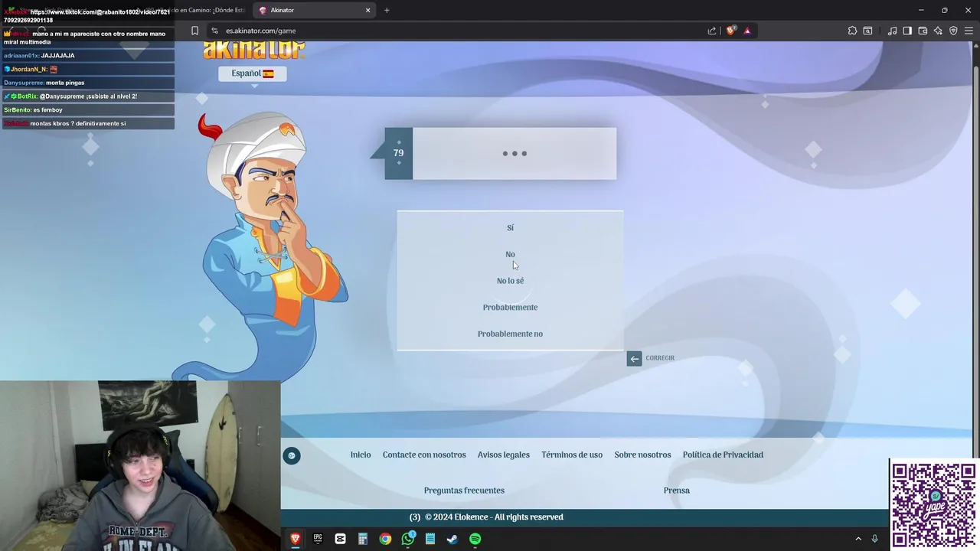Open the 'Prensa' footer link
Image resolution: width=980 pixels, height=551 pixels.
click(x=677, y=491)
